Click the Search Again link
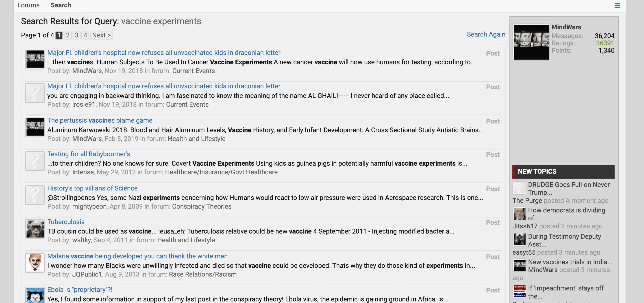The image size is (644, 303). (486, 34)
